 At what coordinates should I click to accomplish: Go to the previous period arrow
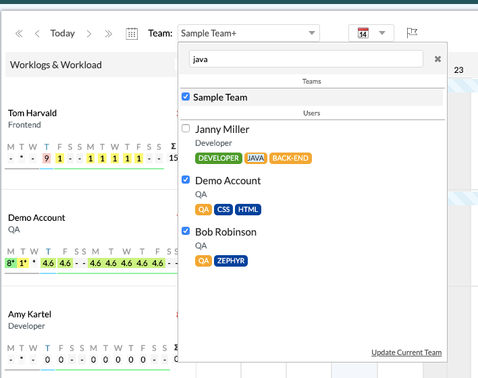click(x=37, y=34)
